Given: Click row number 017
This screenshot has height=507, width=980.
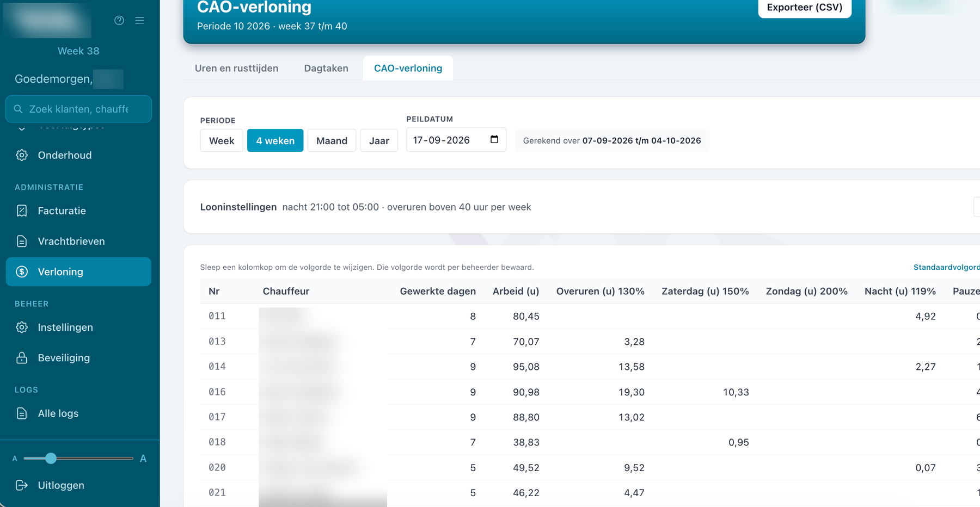Looking at the screenshot, I should 217,417.
